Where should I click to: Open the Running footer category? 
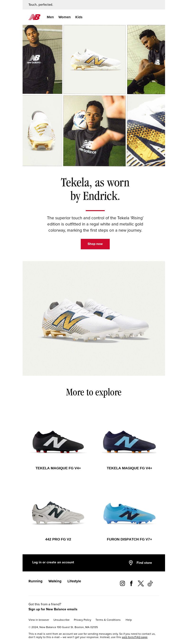tap(35, 581)
